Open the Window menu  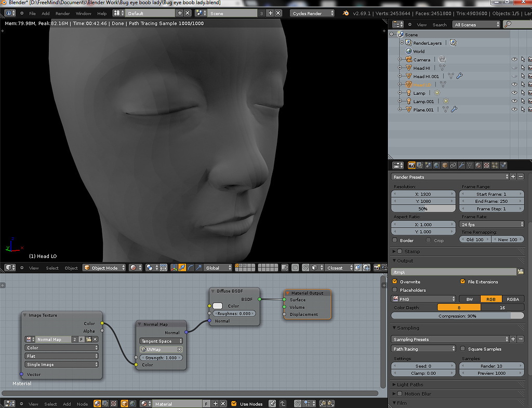(84, 13)
